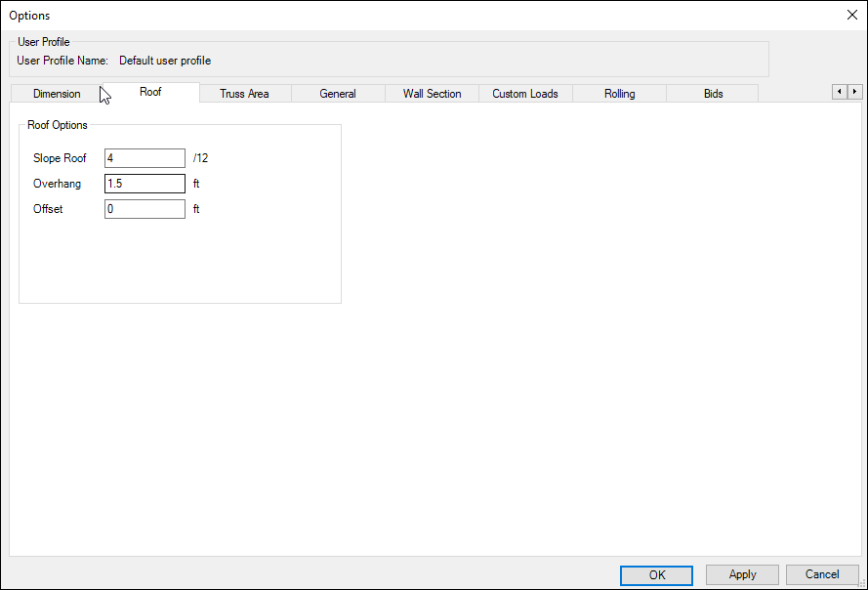Click the Options title bar
868x590 pixels.
[x=391, y=15]
